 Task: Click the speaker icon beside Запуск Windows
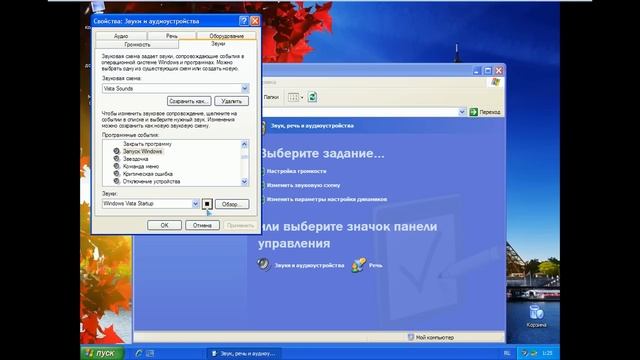coord(116,151)
